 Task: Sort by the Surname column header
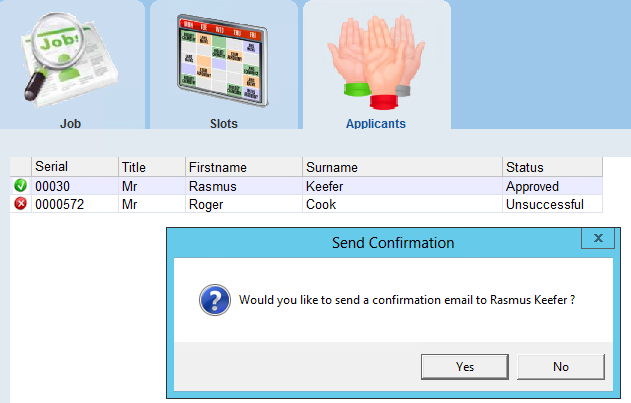click(400, 167)
